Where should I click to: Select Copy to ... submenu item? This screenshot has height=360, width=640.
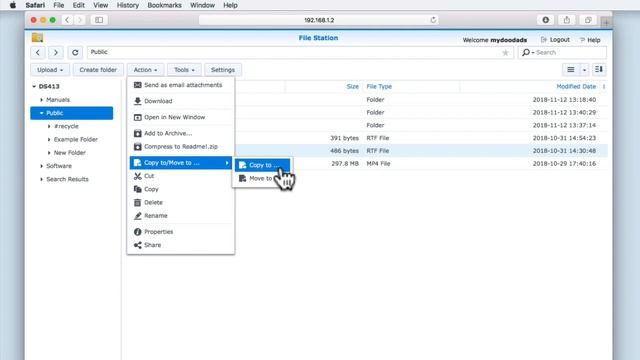(x=262, y=165)
